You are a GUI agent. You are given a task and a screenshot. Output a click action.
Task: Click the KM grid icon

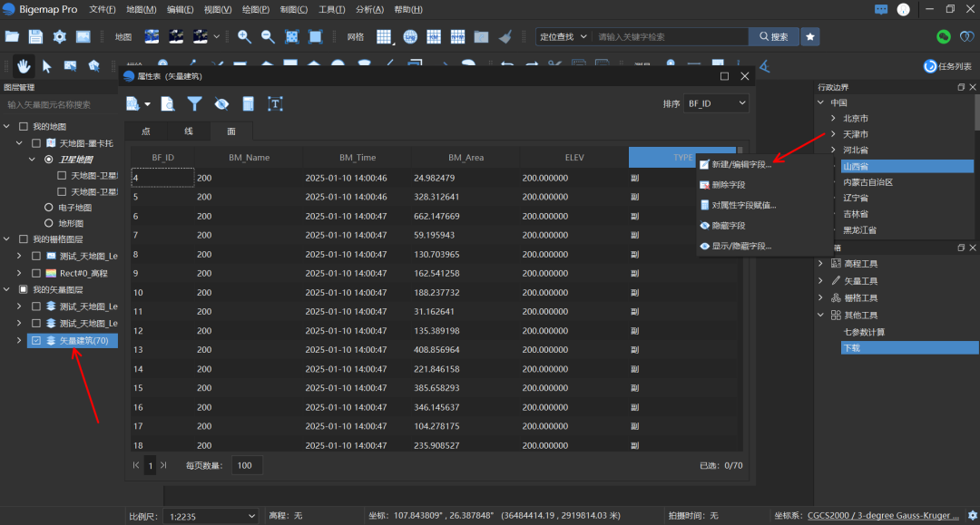[434, 37]
